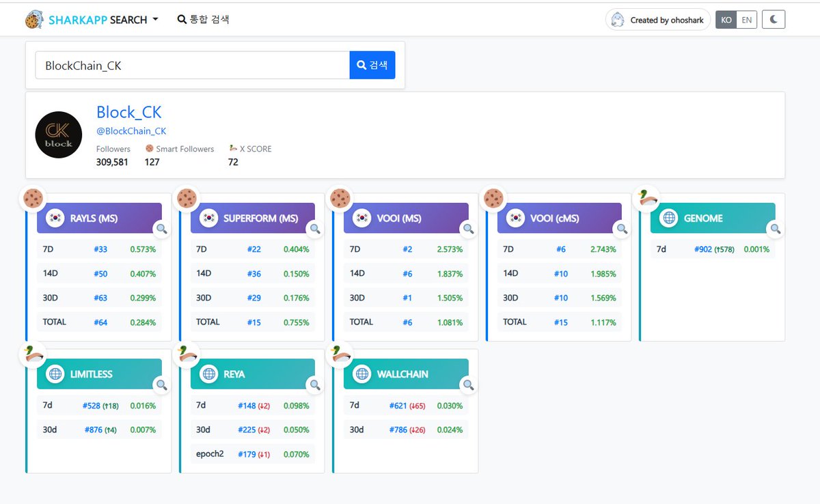820x504 pixels.
Task: Click the Korean flag icon on VOOI (cMS) header
Action: 516,219
